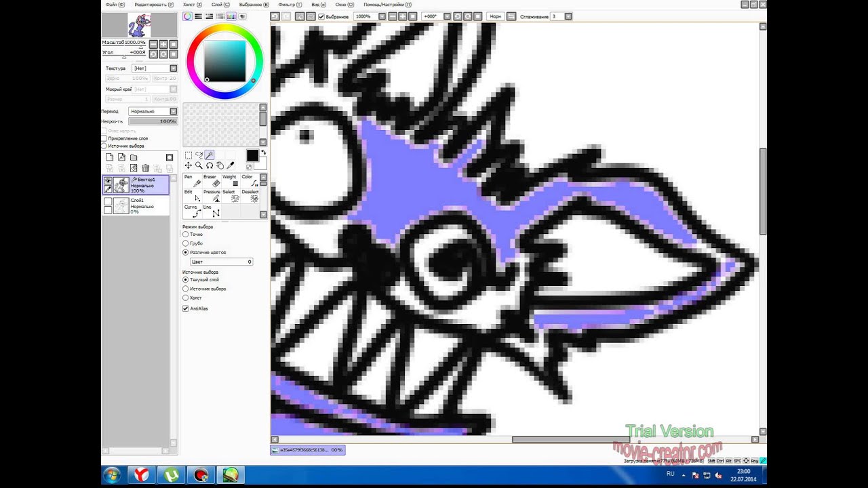Select the Текущий слой radio option
Viewport: 868px width, 488px height.
pyautogui.click(x=186, y=279)
